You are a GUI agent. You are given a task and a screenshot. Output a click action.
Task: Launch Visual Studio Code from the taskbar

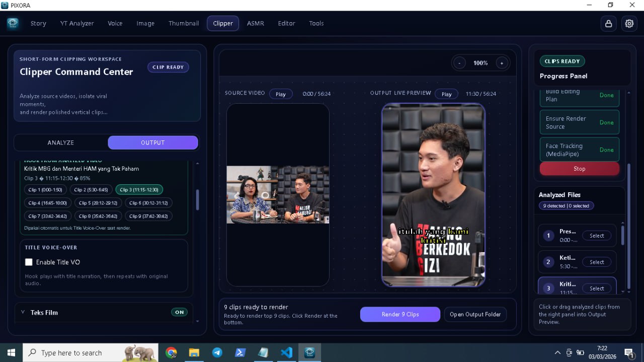[x=287, y=352]
